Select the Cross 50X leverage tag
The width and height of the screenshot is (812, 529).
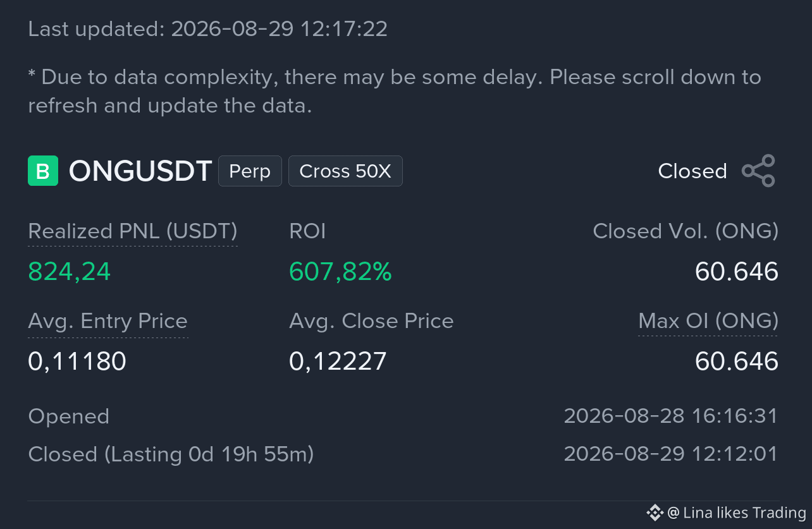(x=345, y=171)
